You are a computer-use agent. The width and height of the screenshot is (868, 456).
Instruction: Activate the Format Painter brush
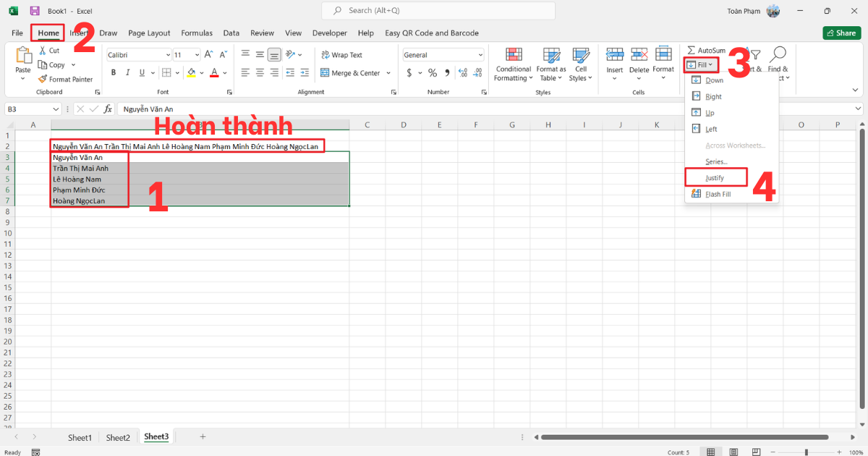[x=42, y=79]
